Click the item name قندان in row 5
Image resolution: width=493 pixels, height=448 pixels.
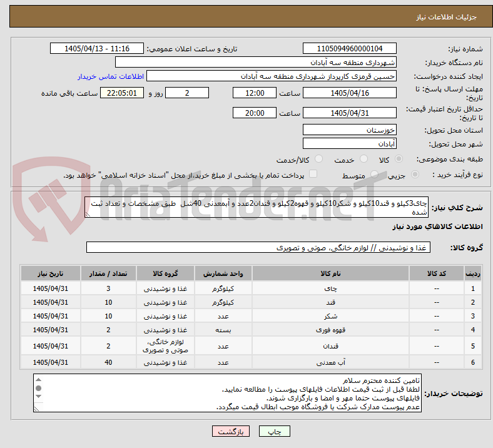330,346
